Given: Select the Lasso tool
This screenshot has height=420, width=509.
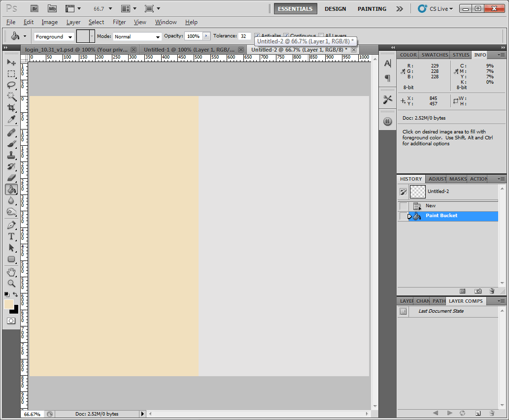Looking at the screenshot, I should coord(11,85).
